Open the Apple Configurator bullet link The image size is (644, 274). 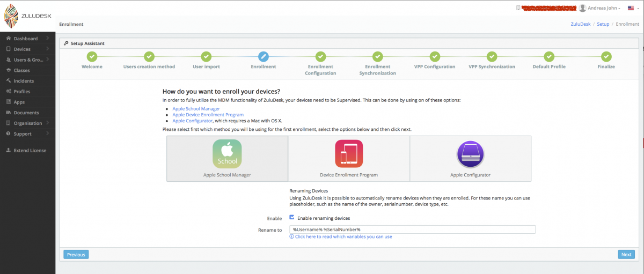coord(192,121)
